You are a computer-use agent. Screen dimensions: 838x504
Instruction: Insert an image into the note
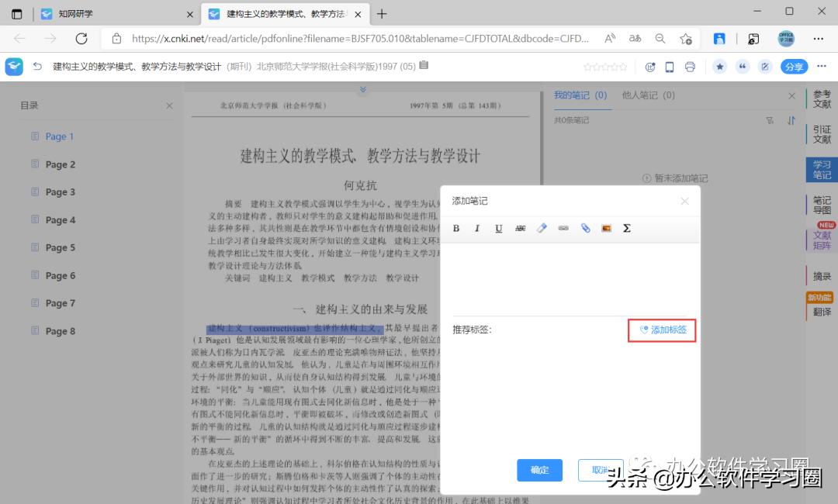[606, 228]
